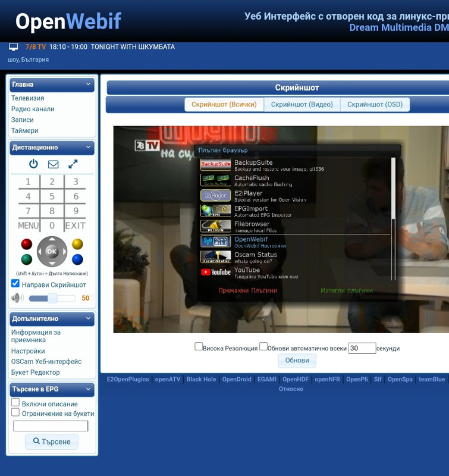Open the EGAMI footer link
The width and height of the screenshot is (449, 476).
[266, 379]
